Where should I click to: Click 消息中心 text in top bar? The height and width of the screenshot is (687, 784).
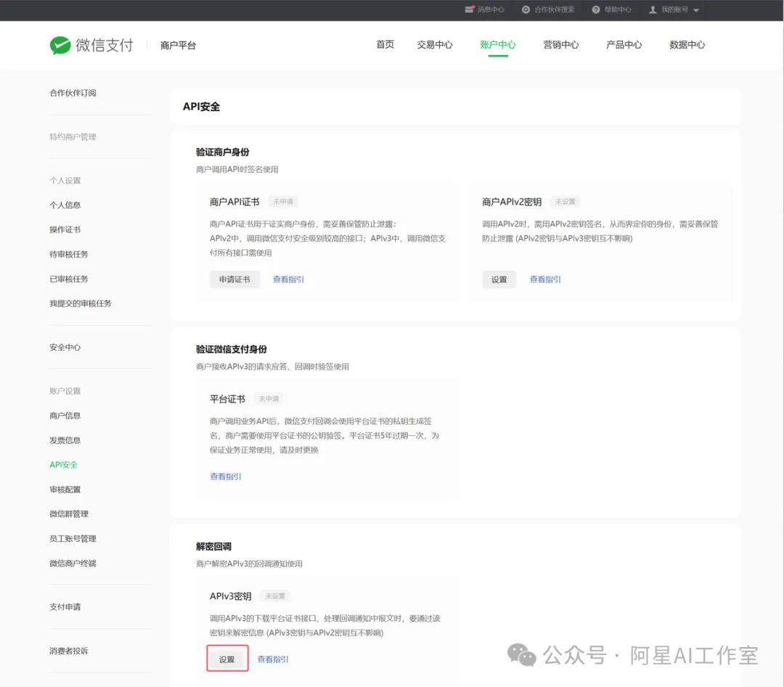tap(491, 9)
